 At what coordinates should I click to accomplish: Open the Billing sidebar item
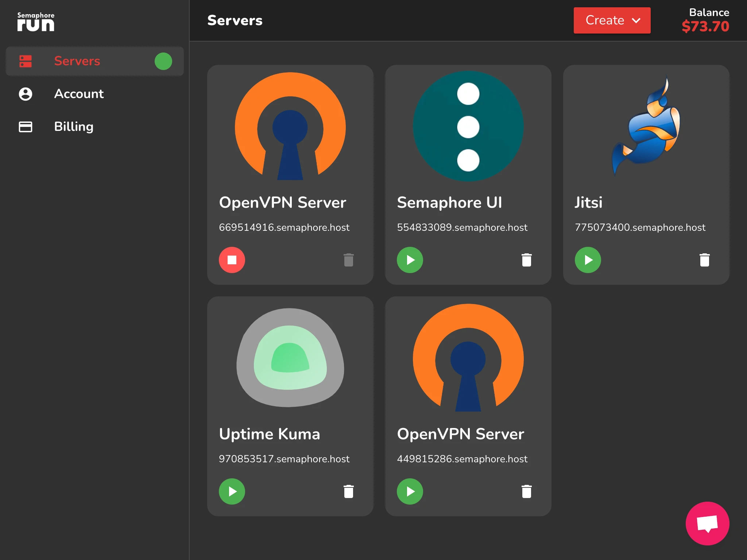pos(95,127)
